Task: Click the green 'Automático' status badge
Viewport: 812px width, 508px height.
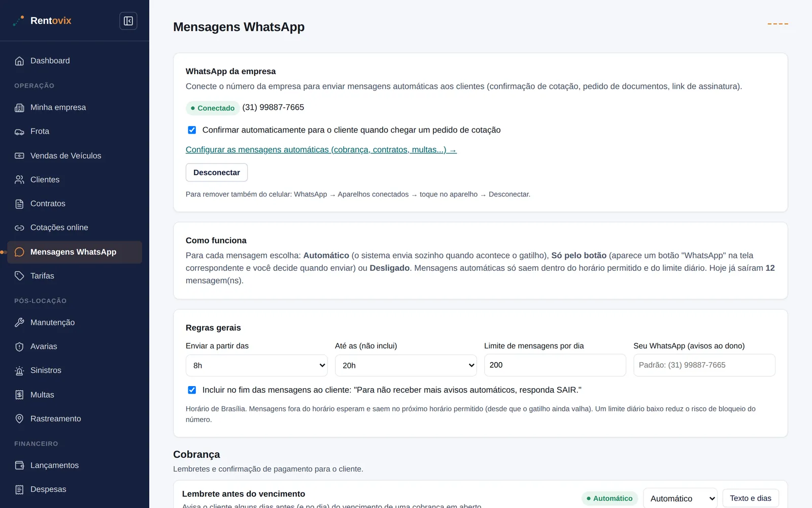Action: [x=610, y=498]
